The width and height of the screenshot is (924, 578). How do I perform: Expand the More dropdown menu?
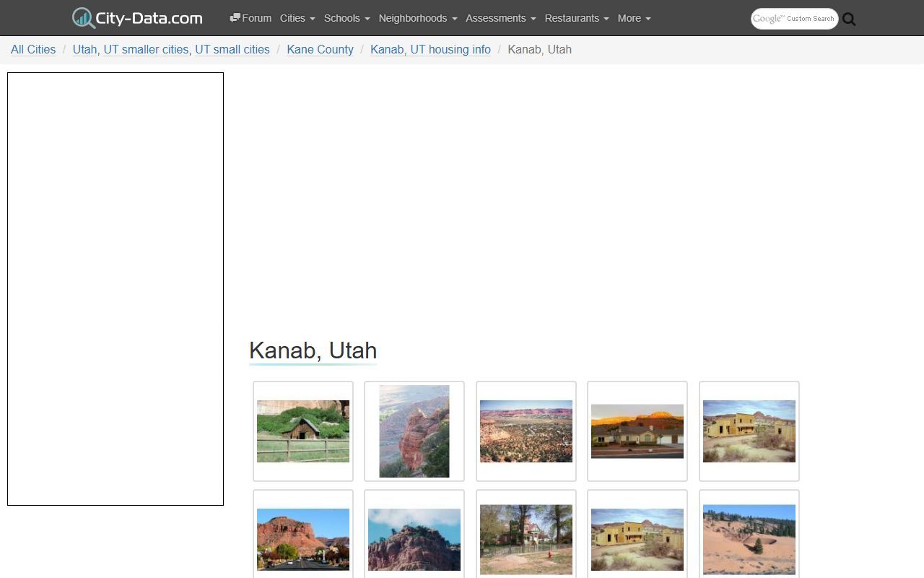[x=635, y=18]
